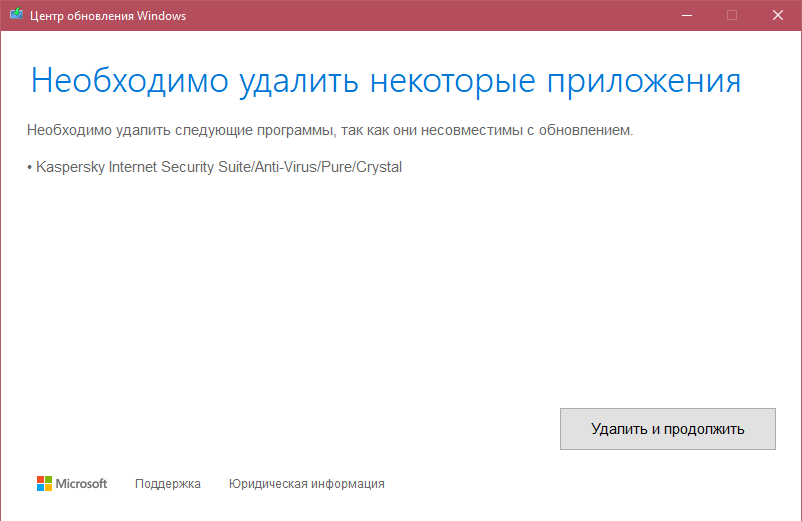Select the word "Kaspersky" in the list entry
802x521 pixels.
(68, 167)
